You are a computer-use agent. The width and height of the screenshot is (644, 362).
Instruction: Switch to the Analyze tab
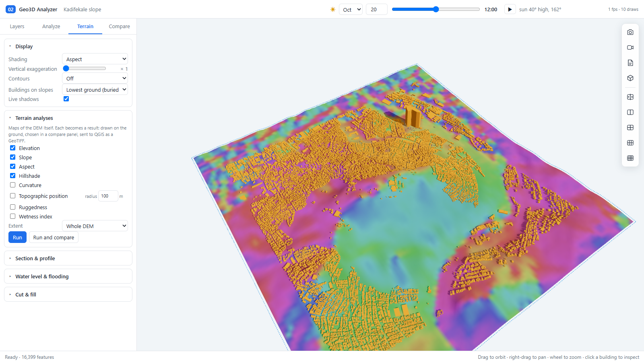(51, 27)
